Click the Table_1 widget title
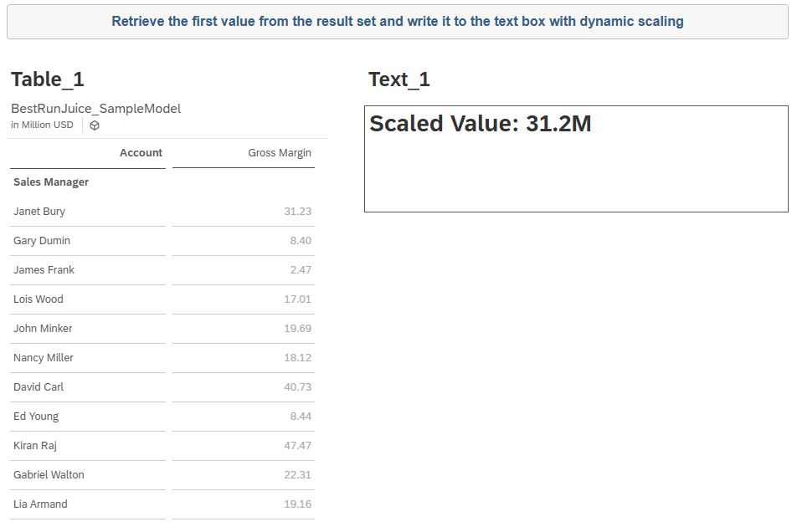Screen dimensions: 797x532 click(x=48, y=79)
